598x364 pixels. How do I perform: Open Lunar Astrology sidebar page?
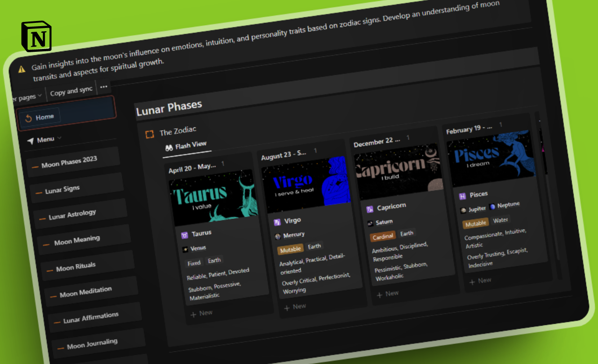pyautogui.click(x=80, y=214)
